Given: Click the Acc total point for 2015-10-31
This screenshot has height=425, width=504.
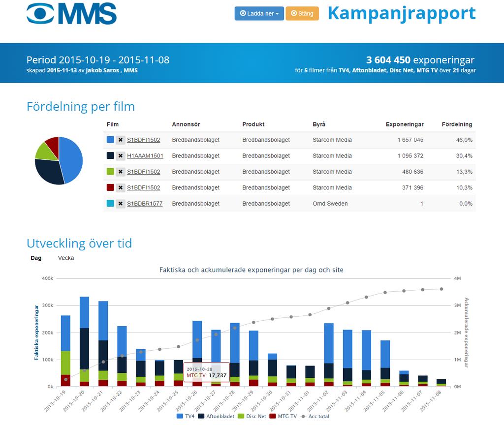Looking at the screenshot, I should (291, 317).
